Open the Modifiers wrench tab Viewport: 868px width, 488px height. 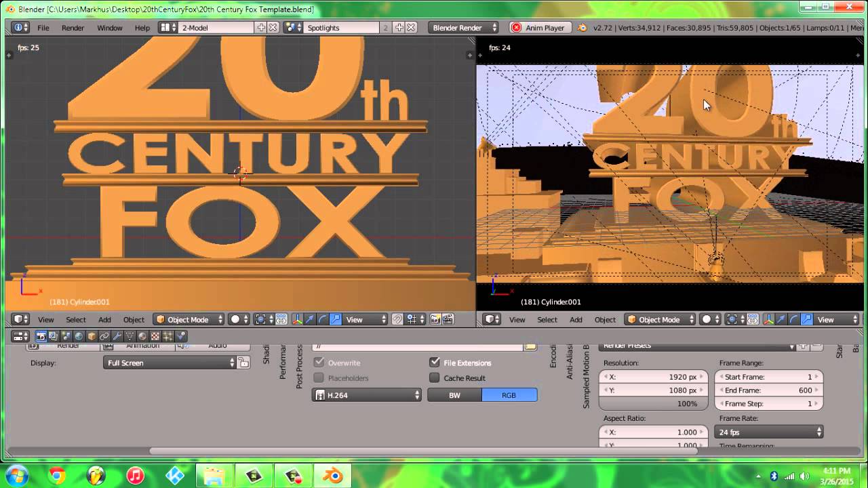(117, 336)
